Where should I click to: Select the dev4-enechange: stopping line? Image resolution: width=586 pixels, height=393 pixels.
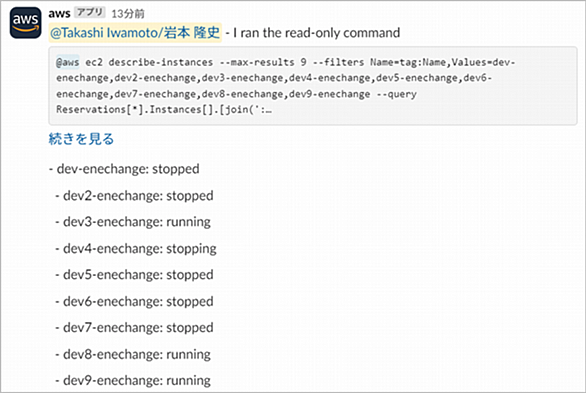click(136, 248)
